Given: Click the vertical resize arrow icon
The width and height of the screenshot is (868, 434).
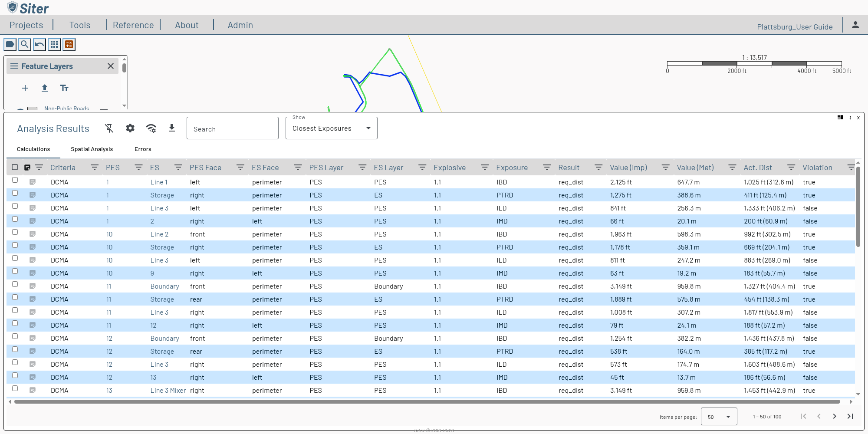Looking at the screenshot, I should (850, 118).
